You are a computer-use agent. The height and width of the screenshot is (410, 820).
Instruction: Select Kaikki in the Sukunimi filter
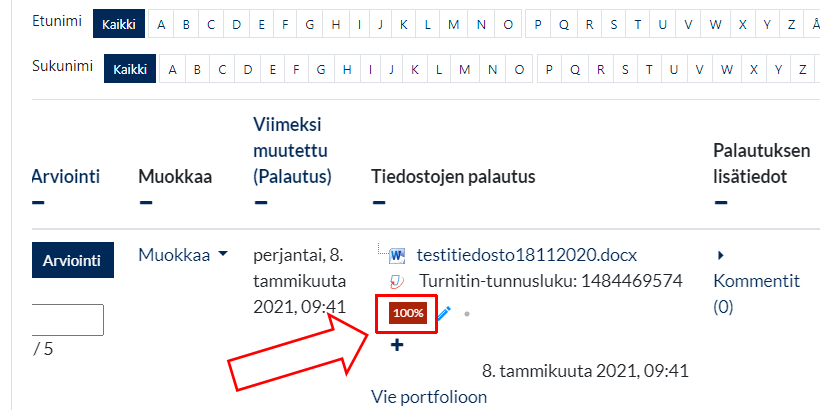point(130,69)
